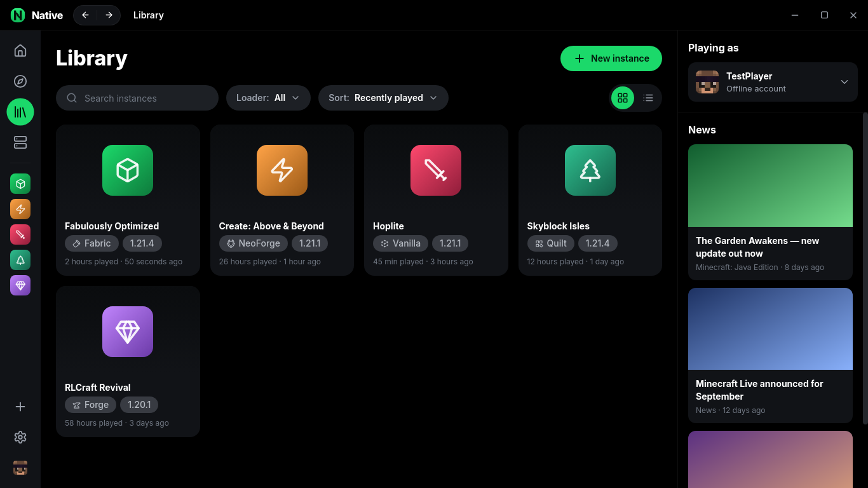Click the Fabulously Optimized cube icon

tap(128, 170)
